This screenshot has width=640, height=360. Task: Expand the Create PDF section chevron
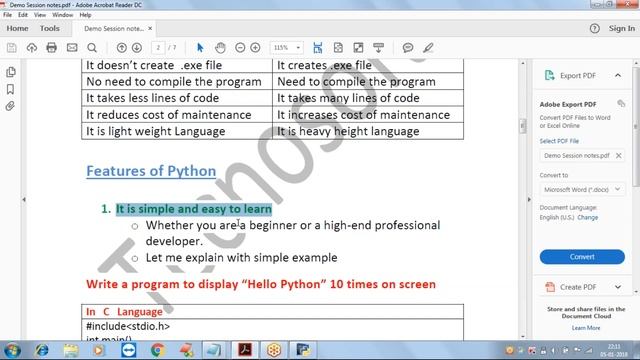click(x=618, y=287)
